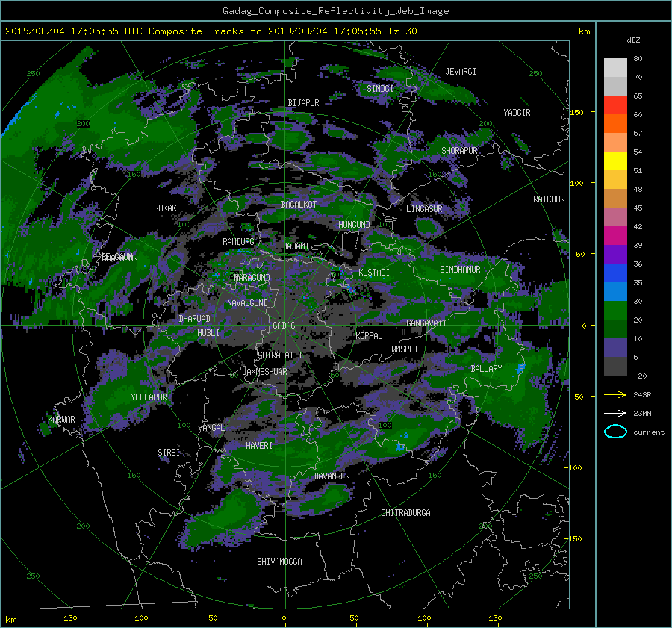672x628 pixels.
Task: Click the SINDGI city label
Action: (380, 89)
